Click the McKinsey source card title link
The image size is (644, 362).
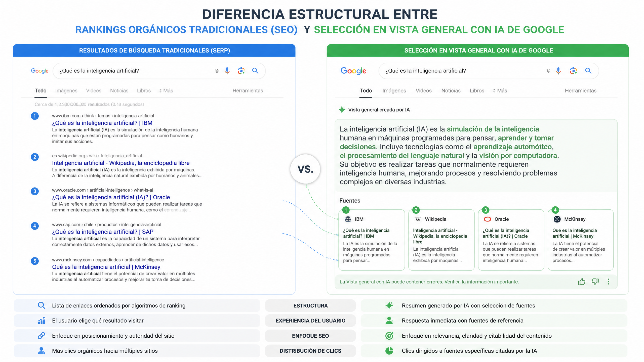pos(574,233)
